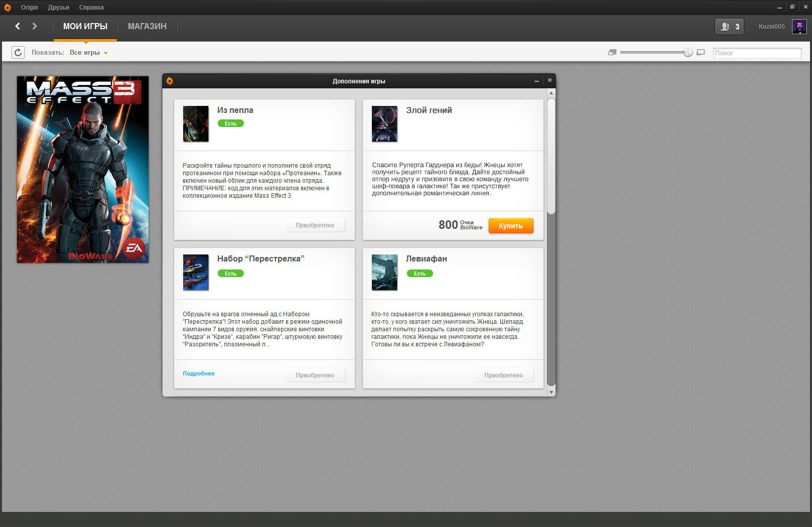Screen dimensions: 812x527
Task: Click Приобретено button for 'Из пепла'
Action: [x=315, y=225]
